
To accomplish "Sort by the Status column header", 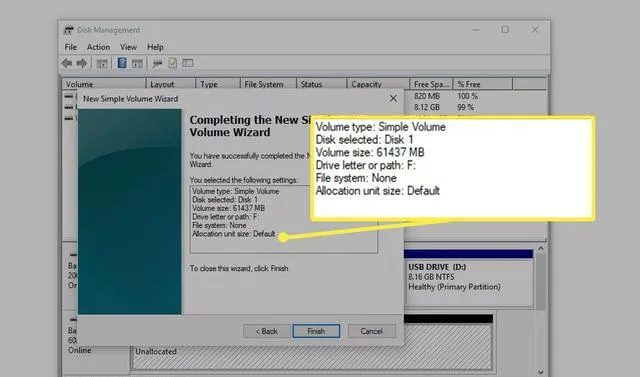I will [x=321, y=84].
